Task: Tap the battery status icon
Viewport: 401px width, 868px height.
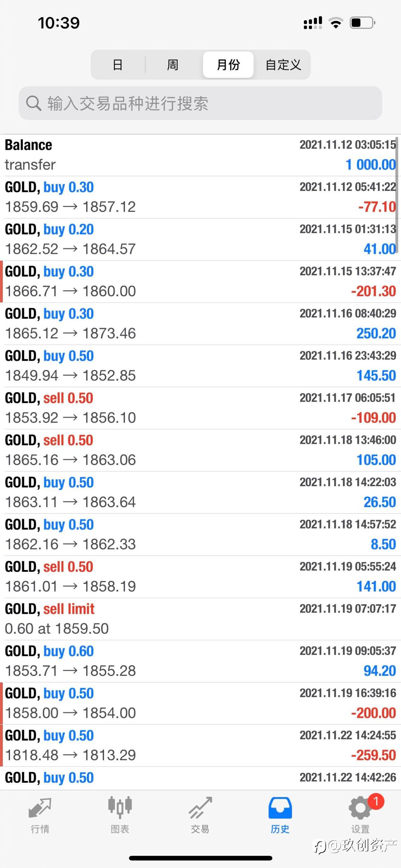Action: [x=362, y=23]
